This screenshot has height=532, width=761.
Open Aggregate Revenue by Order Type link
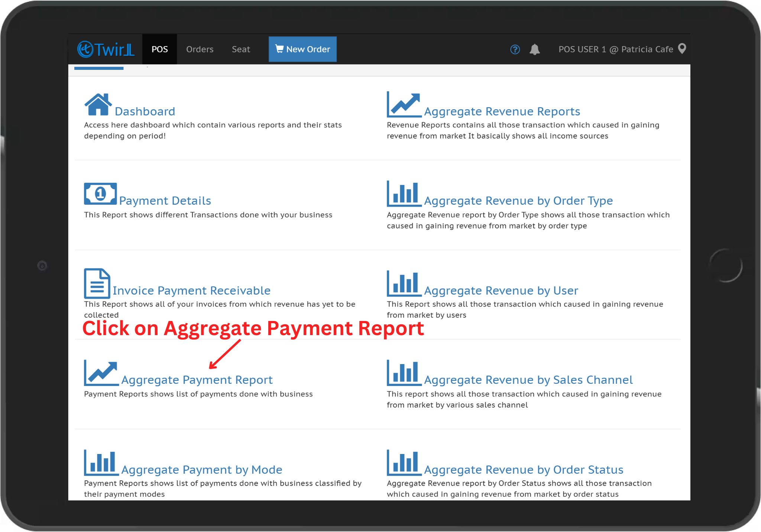[x=518, y=201]
